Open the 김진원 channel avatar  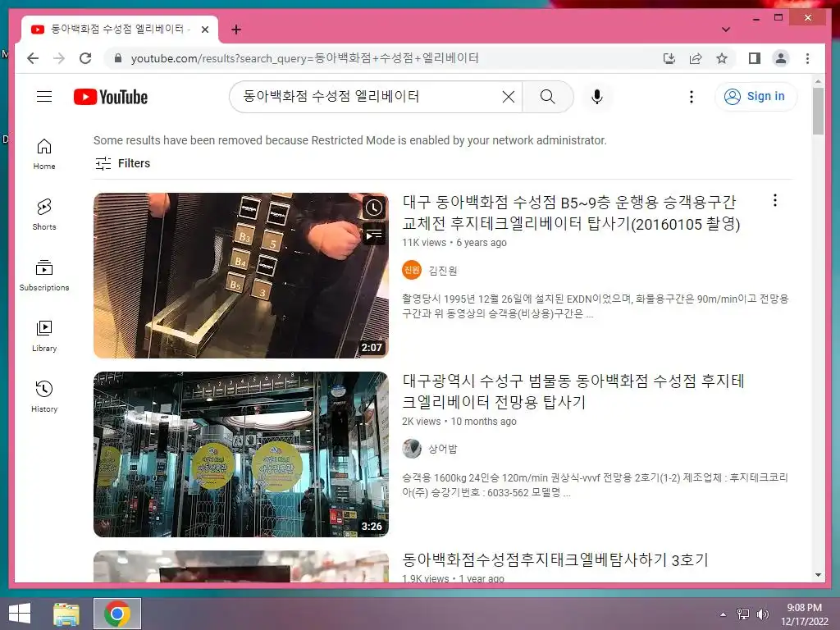click(x=412, y=270)
